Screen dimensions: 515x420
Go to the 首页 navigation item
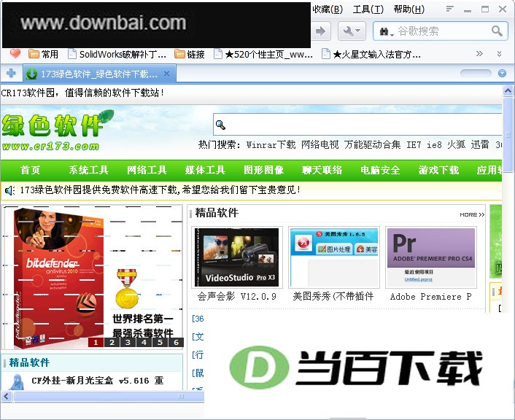30,170
